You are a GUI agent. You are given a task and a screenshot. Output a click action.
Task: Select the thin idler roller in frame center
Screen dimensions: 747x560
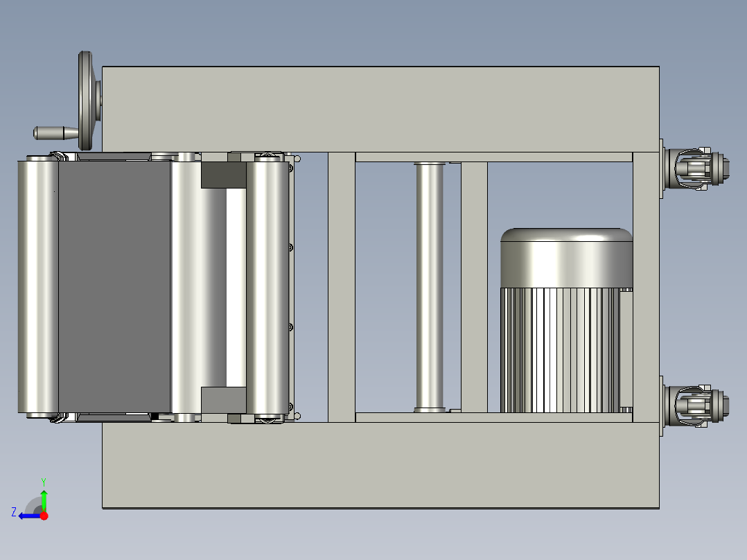tap(430, 287)
